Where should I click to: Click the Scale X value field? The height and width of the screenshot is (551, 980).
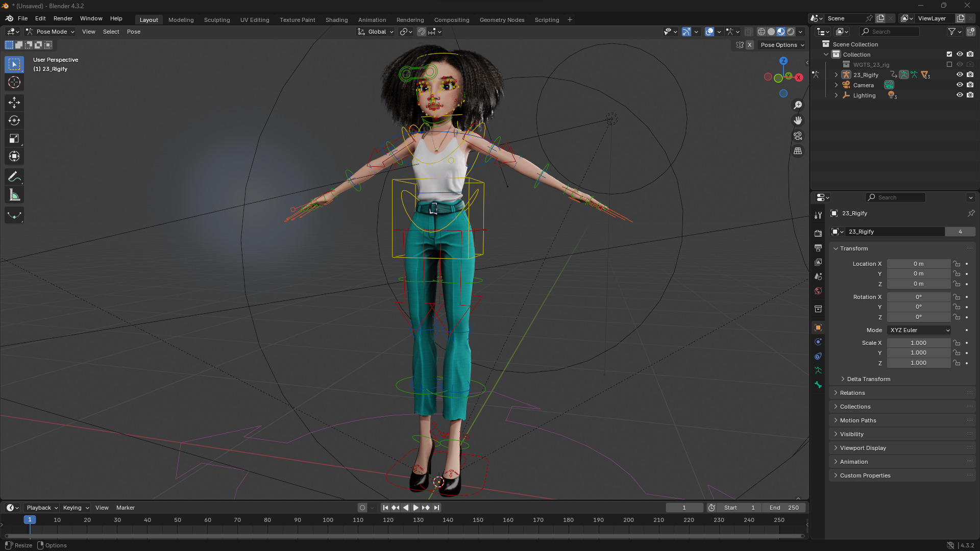pos(918,343)
